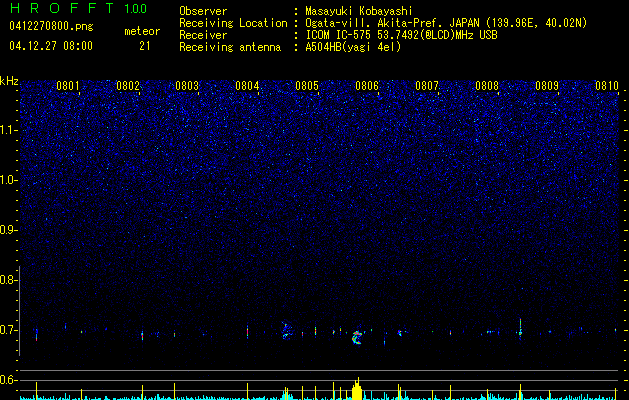Click the 1.1 kHz axis label

tap(8, 130)
